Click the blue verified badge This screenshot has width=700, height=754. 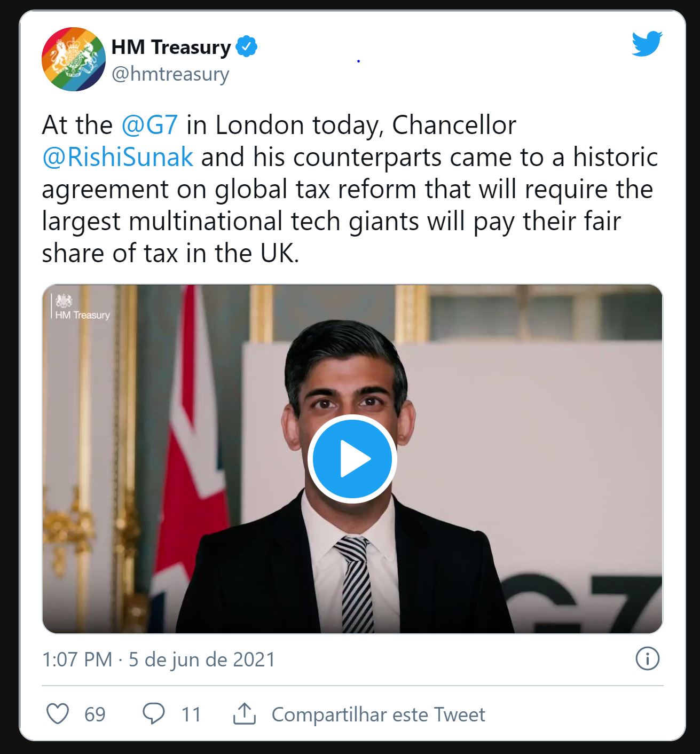click(x=246, y=47)
